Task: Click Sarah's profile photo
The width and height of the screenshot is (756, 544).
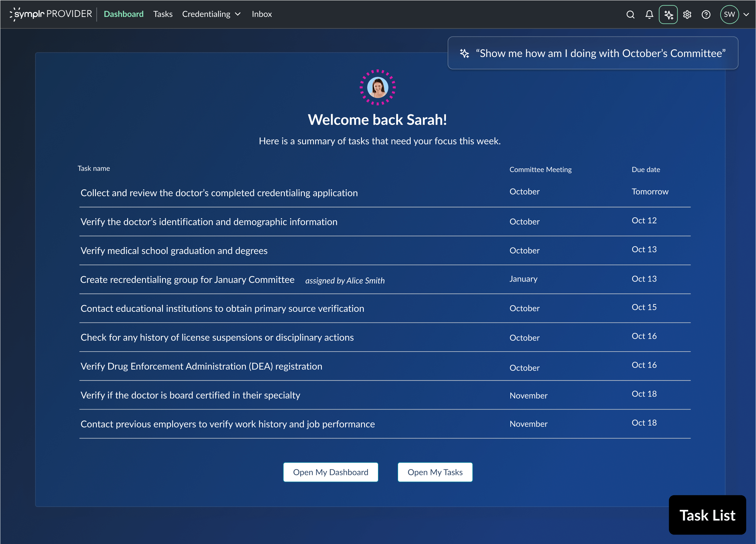Action: pos(378,87)
